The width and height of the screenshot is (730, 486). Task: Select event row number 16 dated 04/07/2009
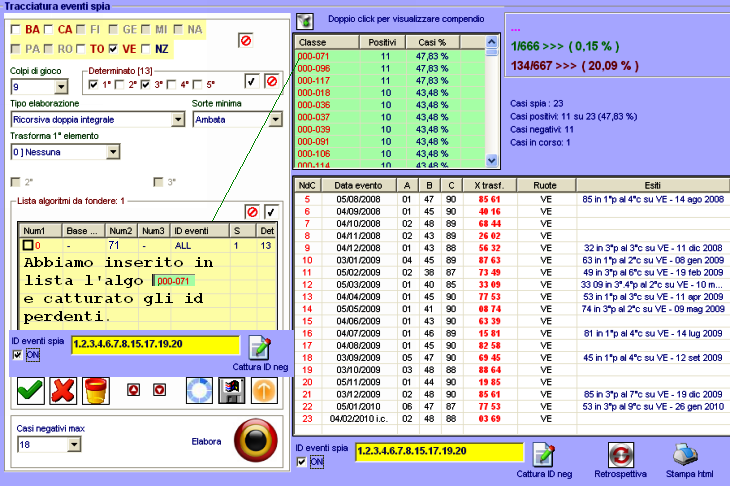point(512,333)
